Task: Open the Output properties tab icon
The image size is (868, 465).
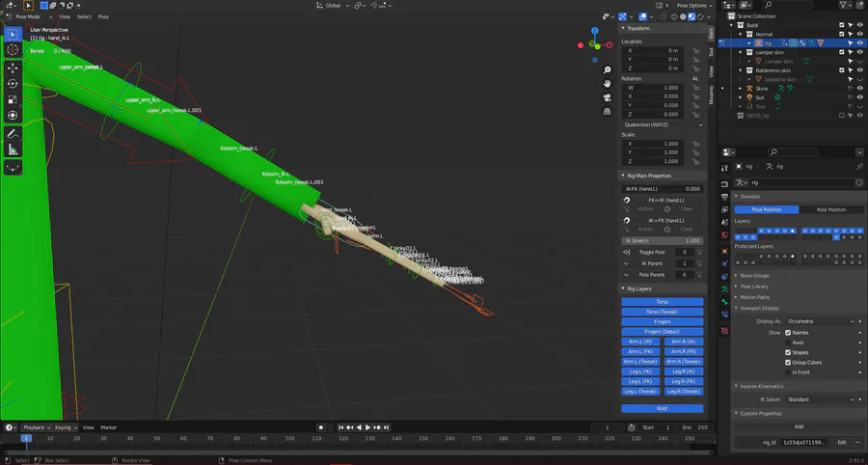Action: click(x=724, y=197)
